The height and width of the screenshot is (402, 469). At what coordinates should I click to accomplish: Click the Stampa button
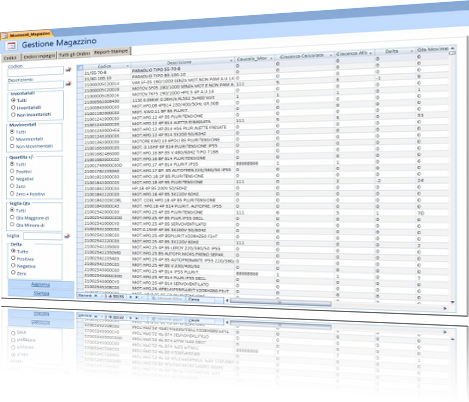coord(41,293)
